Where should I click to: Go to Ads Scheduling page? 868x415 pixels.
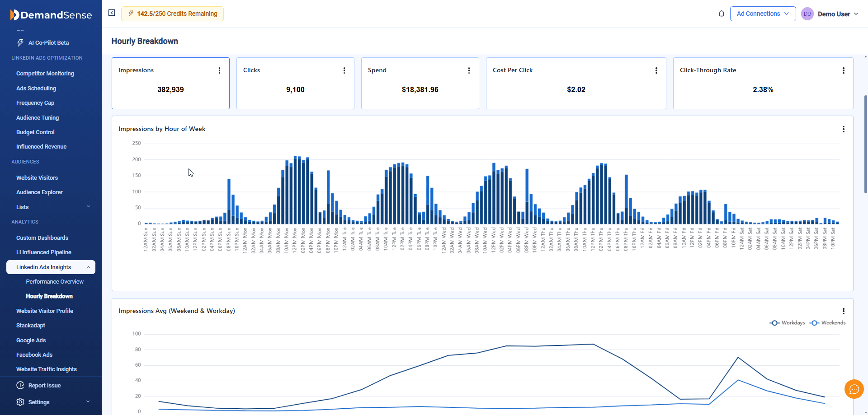click(36, 89)
